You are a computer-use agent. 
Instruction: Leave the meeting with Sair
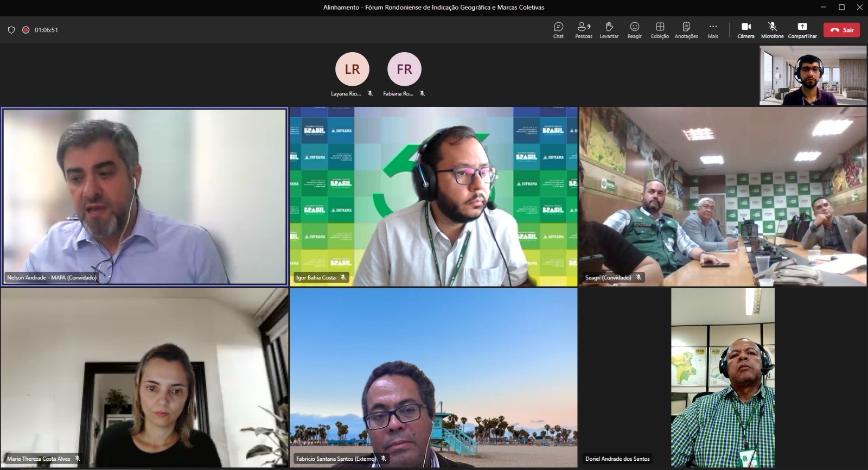pos(841,30)
